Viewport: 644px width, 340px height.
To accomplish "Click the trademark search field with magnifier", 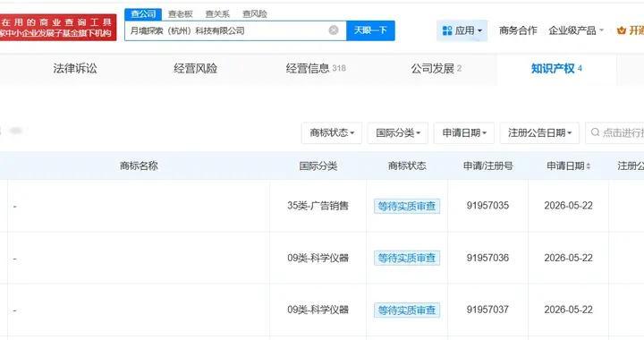I will point(614,132).
